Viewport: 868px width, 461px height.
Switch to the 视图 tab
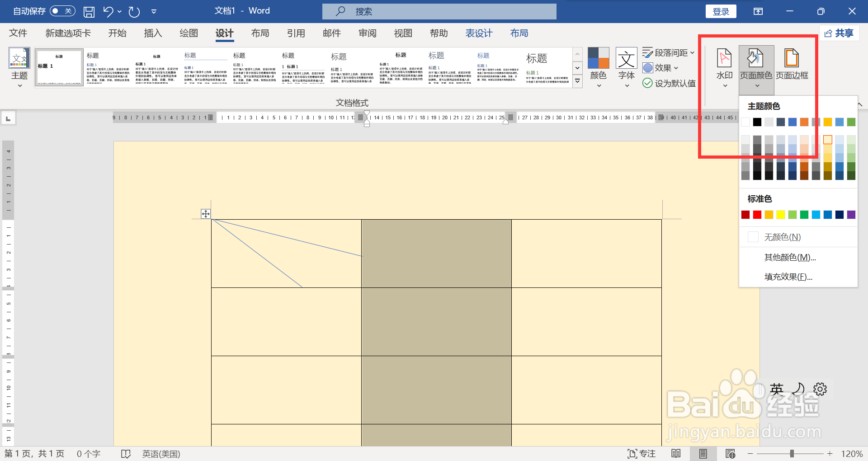tap(403, 33)
